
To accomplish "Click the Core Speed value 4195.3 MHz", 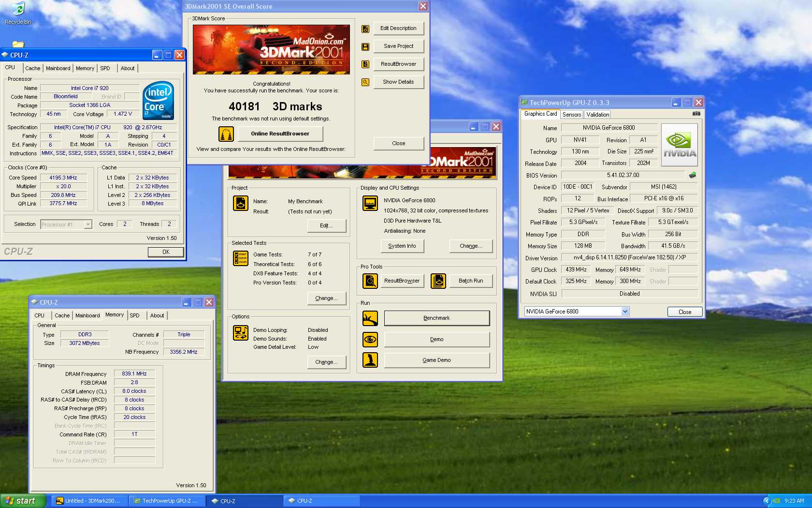I will click(x=63, y=178).
